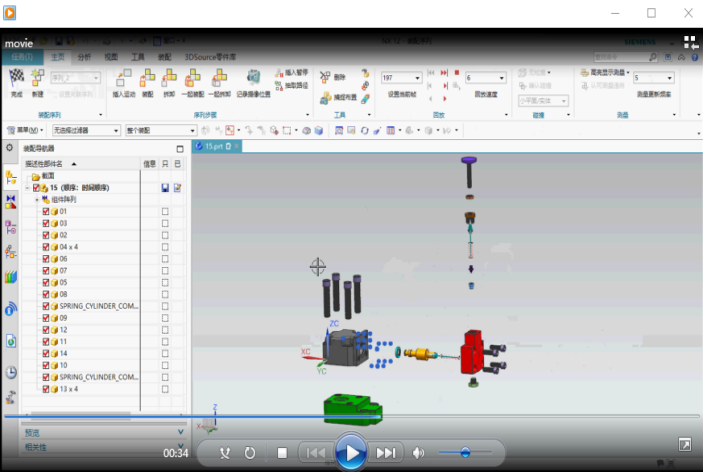Image resolution: width=704 pixels, height=472 pixels.
Task: Turn on shuffle in the player
Action: pos(225,453)
